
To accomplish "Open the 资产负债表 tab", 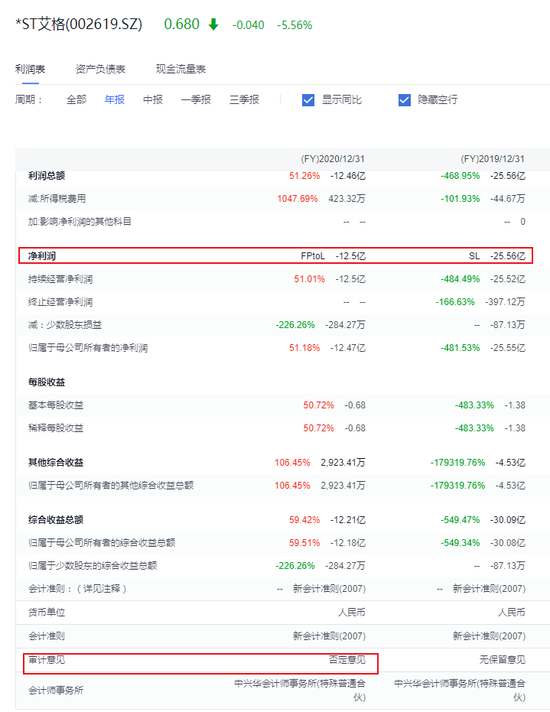I will [100, 69].
